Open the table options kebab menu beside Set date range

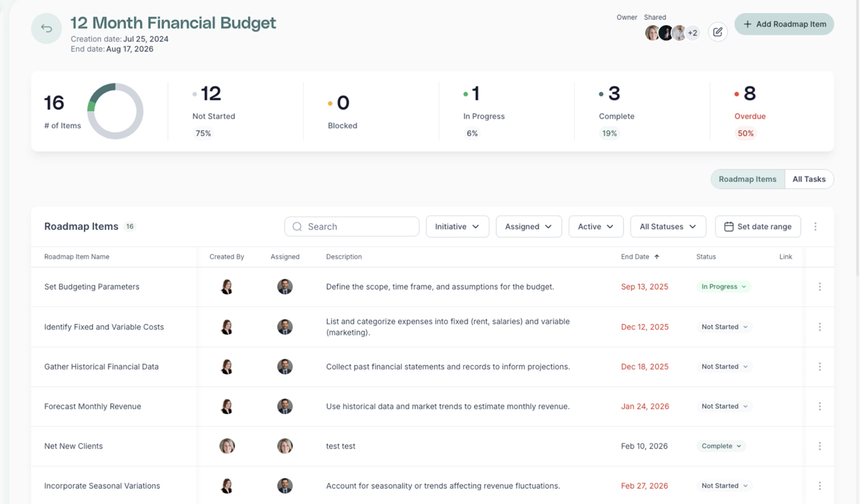coord(815,226)
